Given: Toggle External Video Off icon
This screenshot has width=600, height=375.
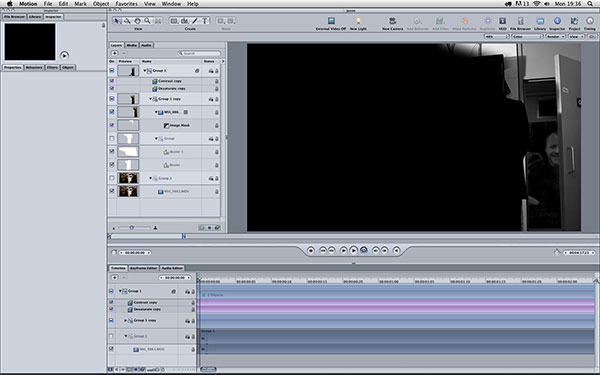Looking at the screenshot, I should [x=331, y=21].
